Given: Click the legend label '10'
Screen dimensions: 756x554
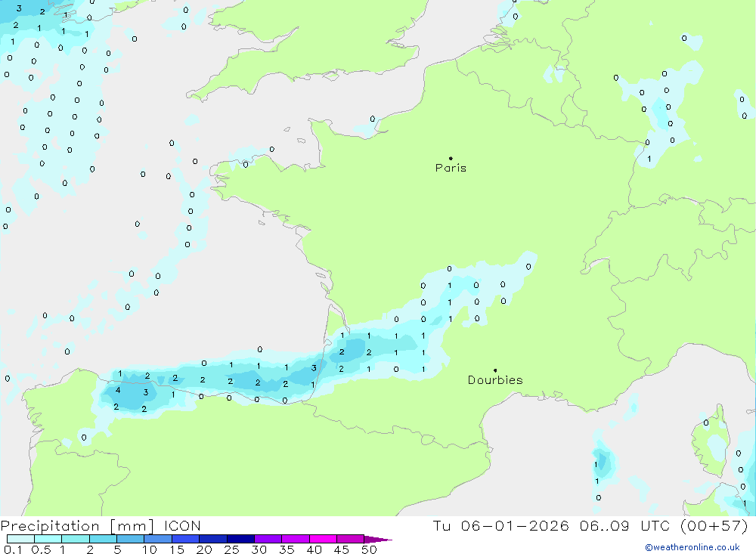Looking at the screenshot, I should [150, 549].
